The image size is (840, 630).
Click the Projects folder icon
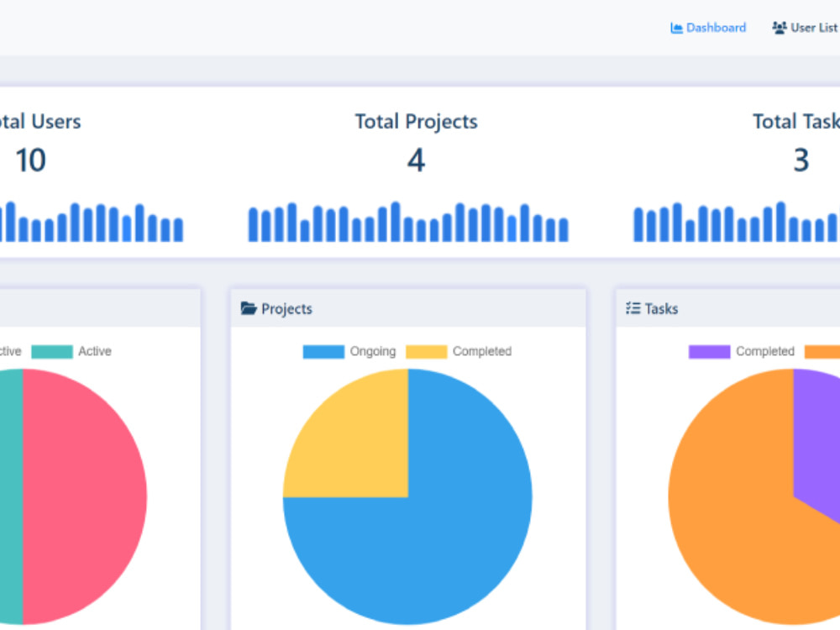pos(249,308)
